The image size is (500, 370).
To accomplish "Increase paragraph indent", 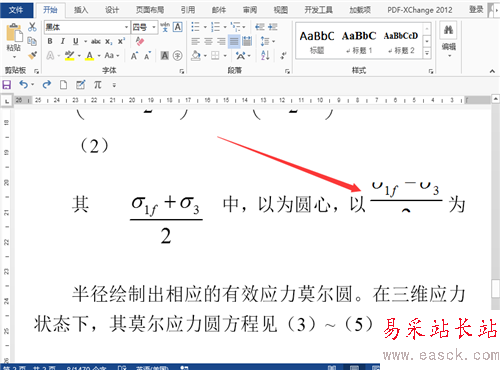I will point(273,27).
